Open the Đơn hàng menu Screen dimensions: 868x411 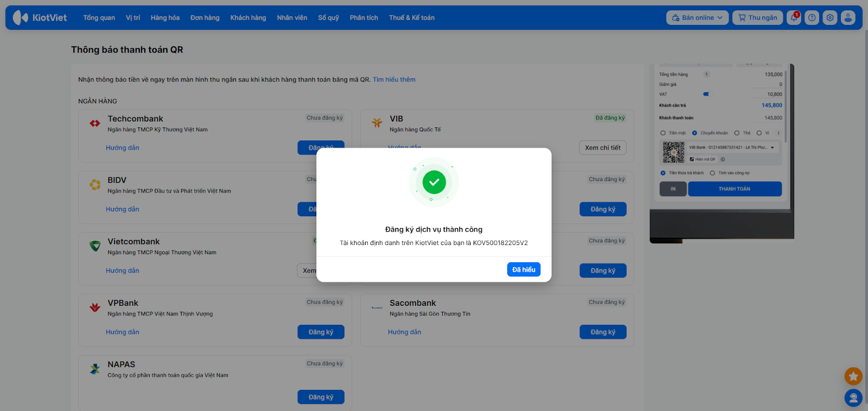(x=205, y=17)
